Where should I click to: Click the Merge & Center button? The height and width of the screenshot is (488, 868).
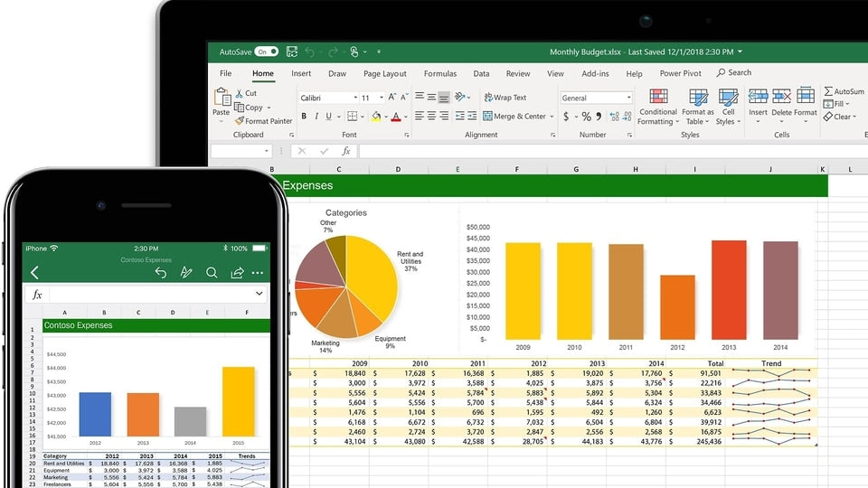point(515,117)
